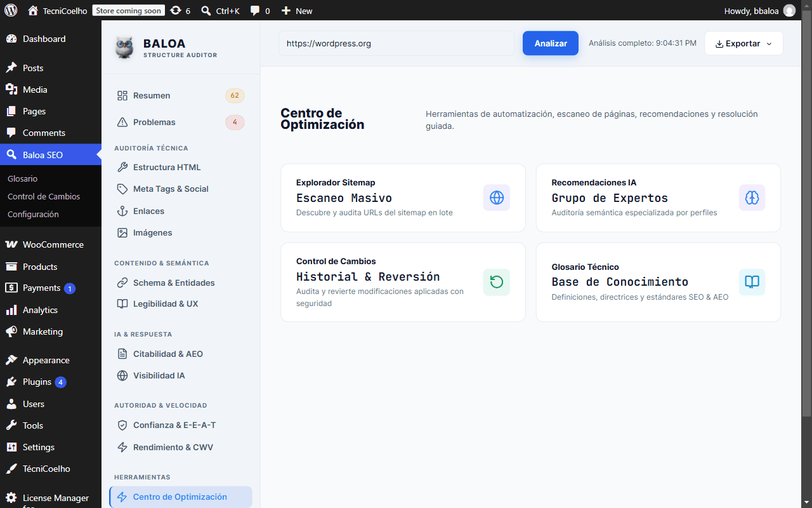
Task: Click the Meta Tags & Social tag icon
Action: (122, 189)
